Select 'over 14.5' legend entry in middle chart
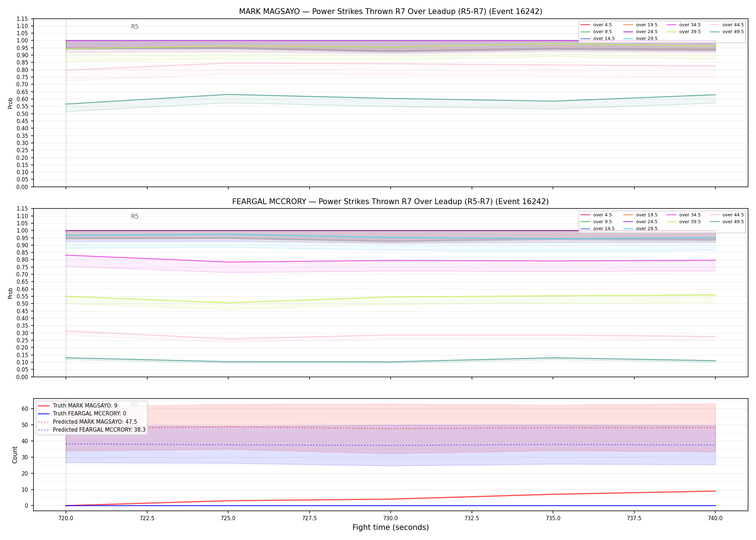The width and height of the screenshot is (756, 540). [598, 229]
